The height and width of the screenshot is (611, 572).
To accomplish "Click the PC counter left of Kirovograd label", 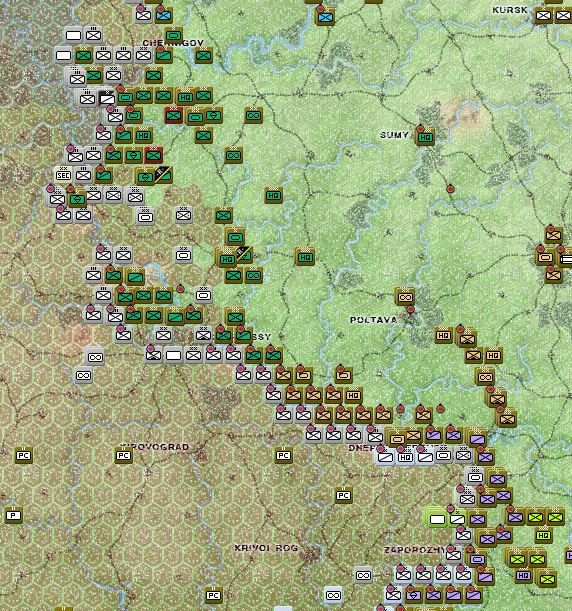I will (x=124, y=455).
